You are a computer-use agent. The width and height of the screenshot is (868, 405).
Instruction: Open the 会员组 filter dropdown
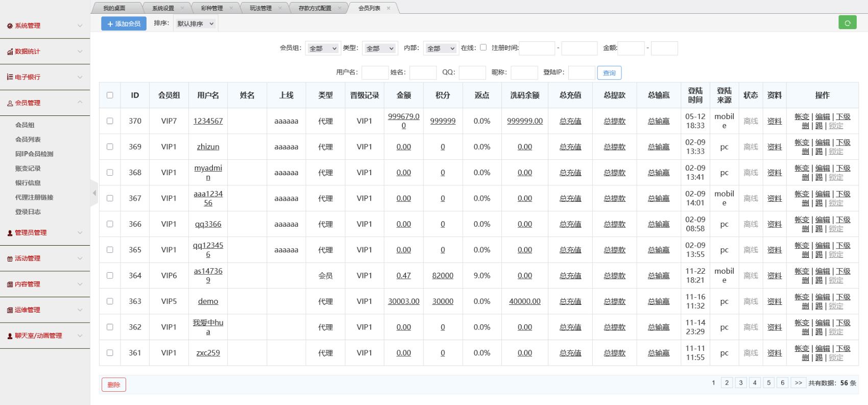[x=323, y=49]
